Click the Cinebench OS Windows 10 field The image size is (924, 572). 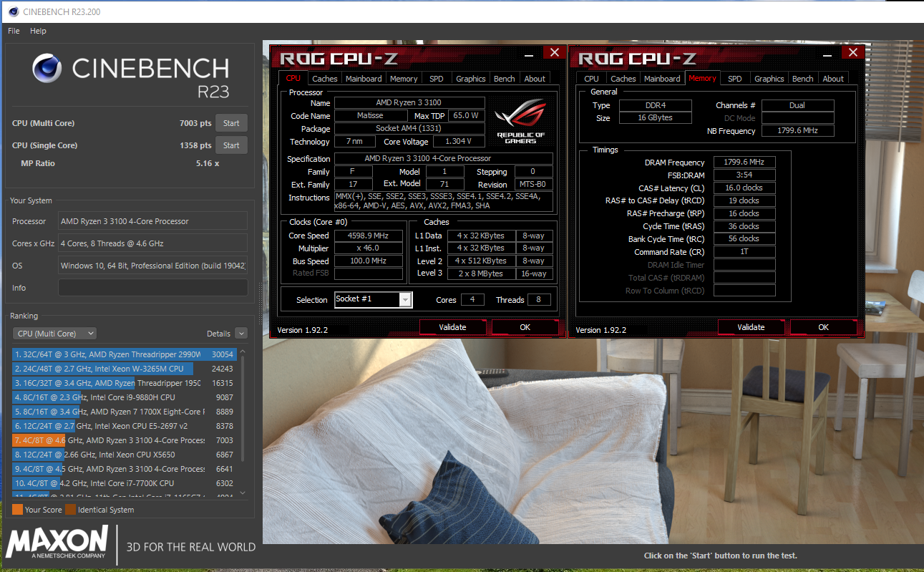coord(152,266)
